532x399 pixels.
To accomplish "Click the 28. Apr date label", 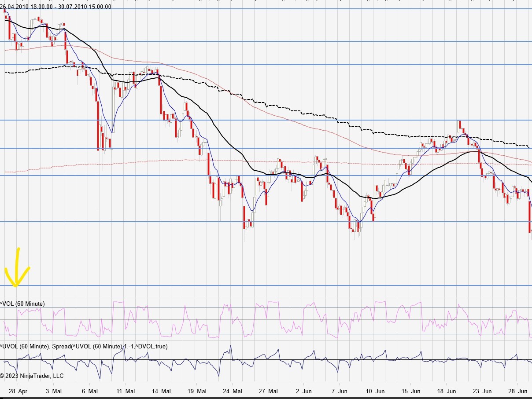I will (18, 391).
